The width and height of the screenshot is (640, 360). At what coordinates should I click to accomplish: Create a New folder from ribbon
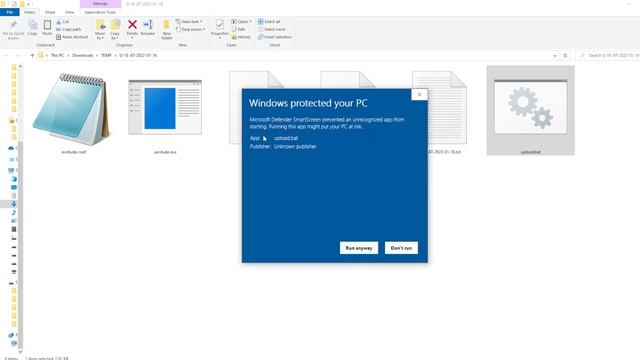(x=167, y=30)
